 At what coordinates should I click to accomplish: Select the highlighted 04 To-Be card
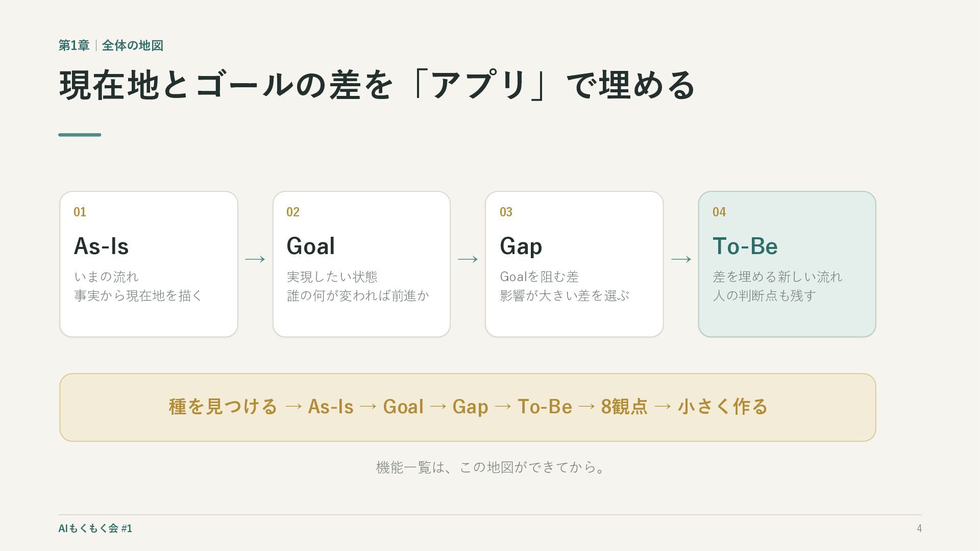[x=787, y=264]
